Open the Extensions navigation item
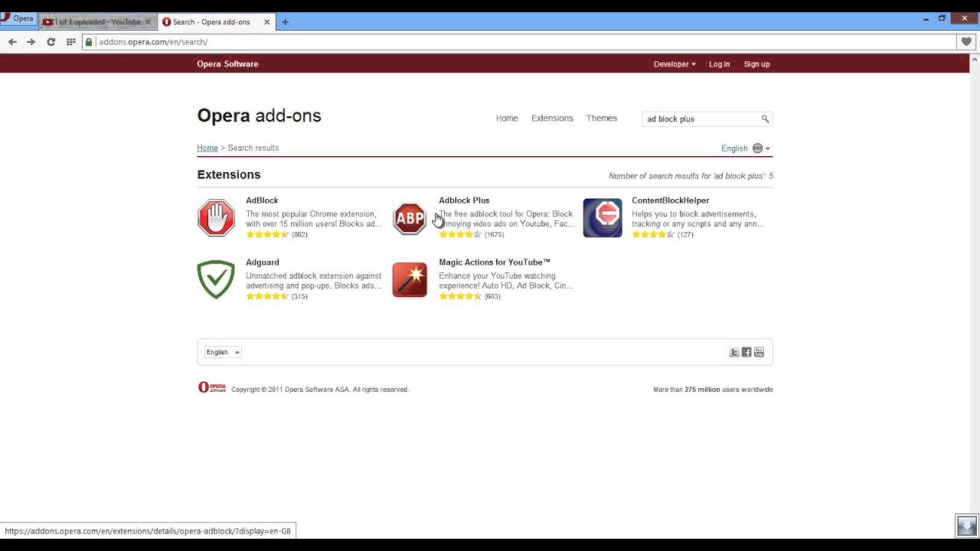Viewport: 980px width, 551px height. 552,119
